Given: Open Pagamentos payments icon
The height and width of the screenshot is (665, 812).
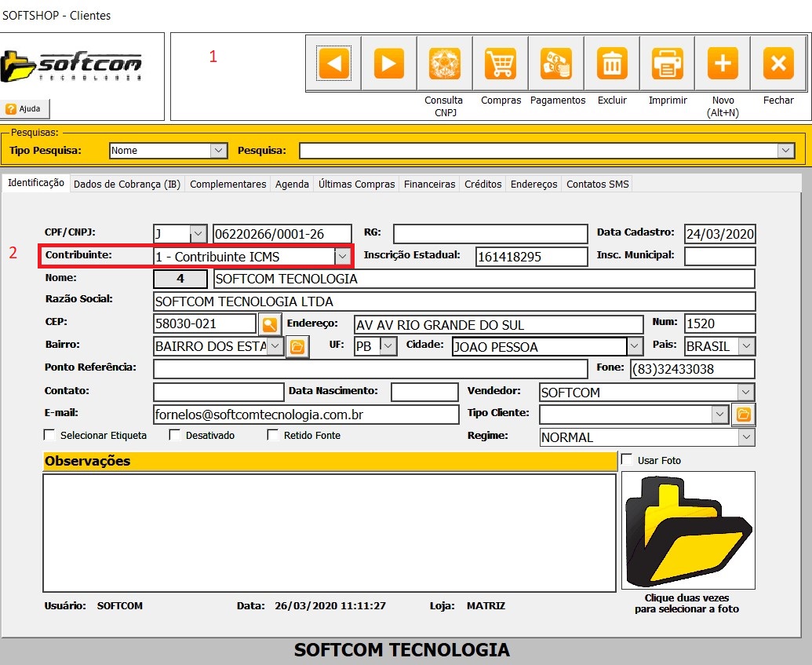Looking at the screenshot, I should pyautogui.click(x=557, y=64).
